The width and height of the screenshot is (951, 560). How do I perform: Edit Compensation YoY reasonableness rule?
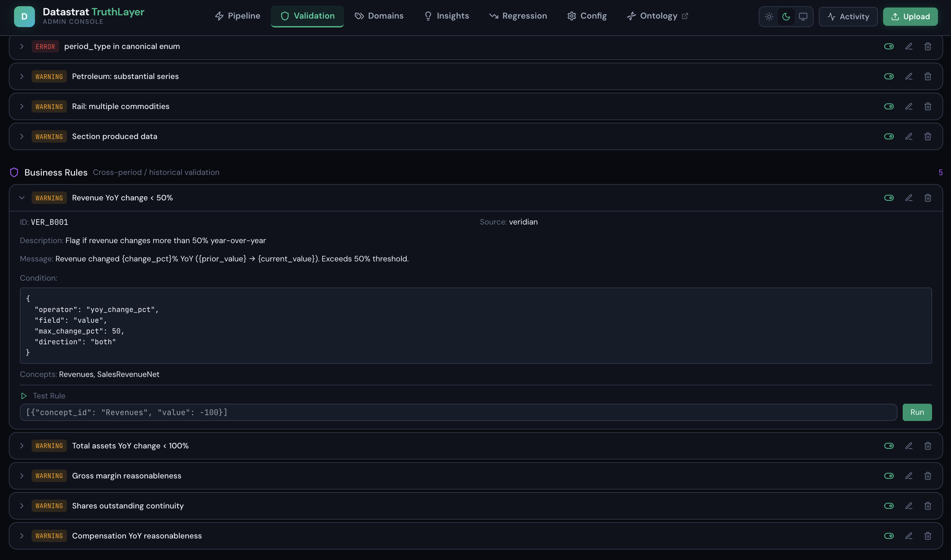pyautogui.click(x=909, y=536)
